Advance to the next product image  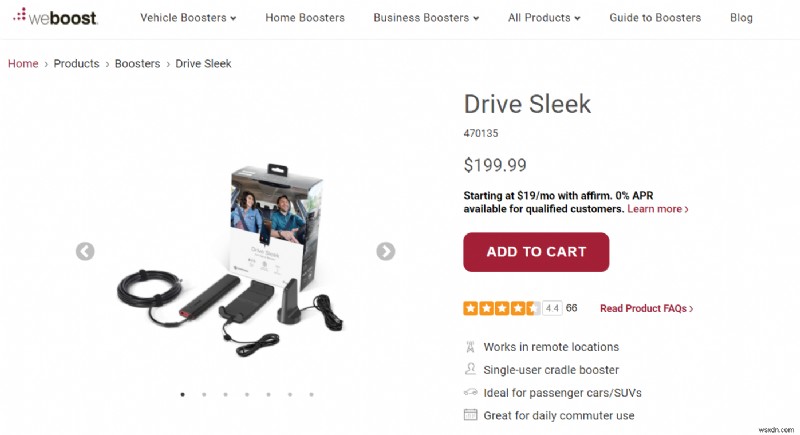385,251
